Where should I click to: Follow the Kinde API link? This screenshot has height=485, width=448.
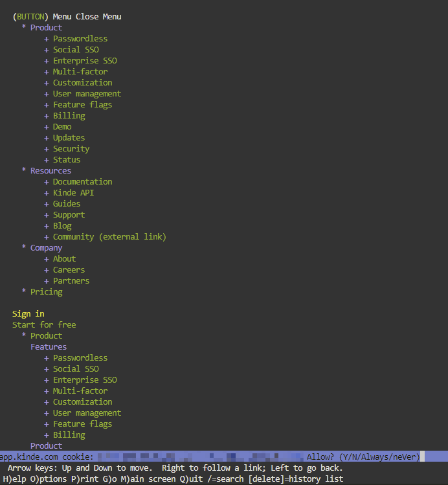[x=73, y=193]
